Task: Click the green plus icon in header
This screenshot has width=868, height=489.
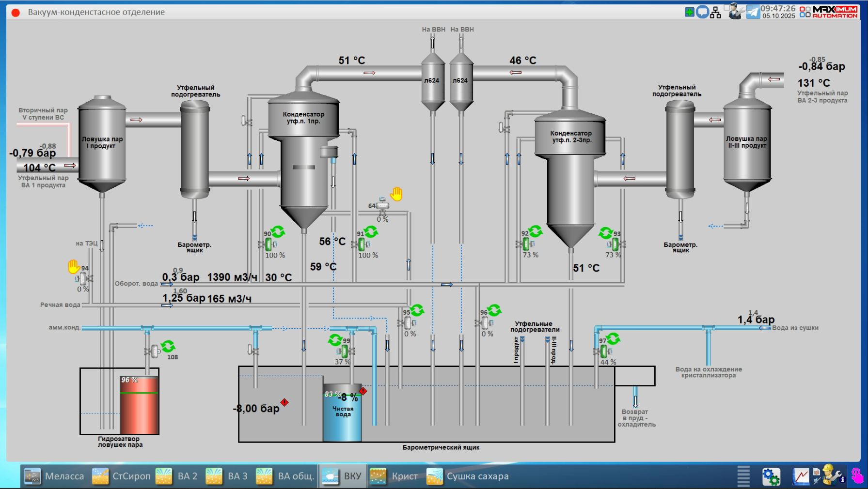Action: pos(689,12)
